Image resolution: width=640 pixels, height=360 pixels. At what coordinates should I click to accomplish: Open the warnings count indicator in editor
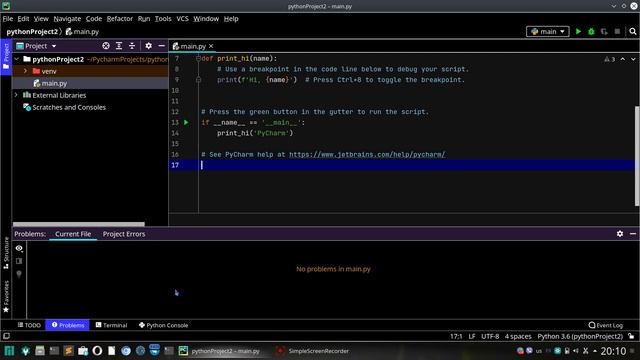coord(610,59)
